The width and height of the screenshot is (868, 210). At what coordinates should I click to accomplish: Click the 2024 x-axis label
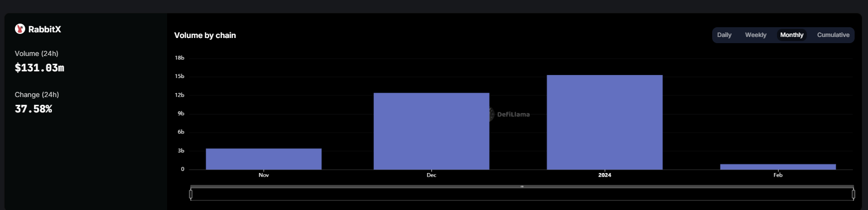coord(605,175)
